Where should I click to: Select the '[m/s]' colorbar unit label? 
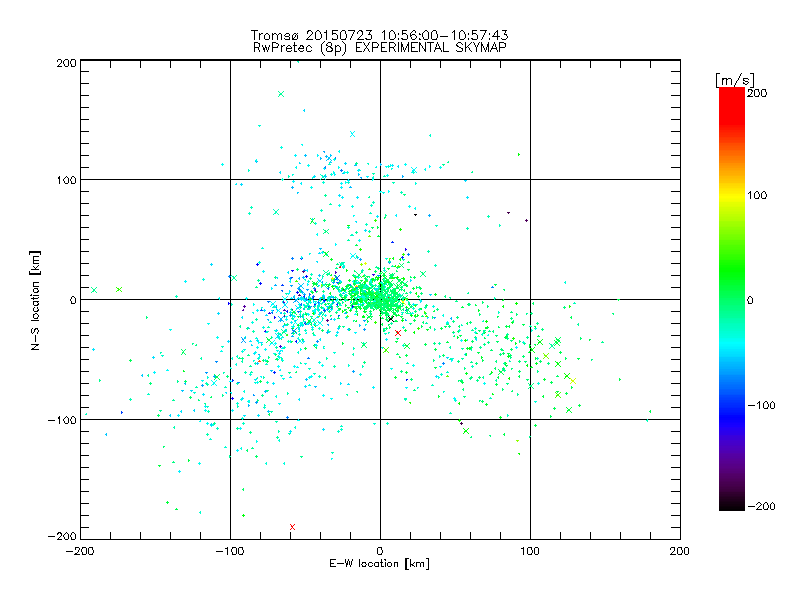pyautogui.click(x=735, y=80)
